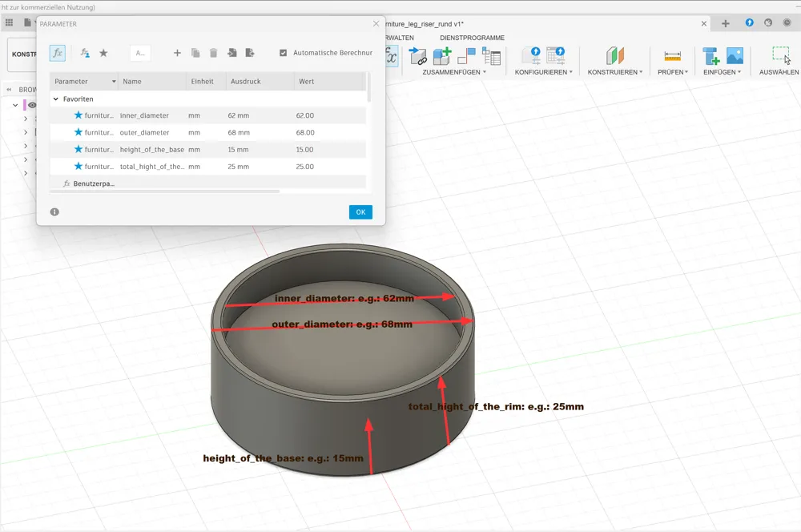Image resolution: width=801 pixels, height=532 pixels.
Task: Add a new user parameter with plus icon
Action: (177, 53)
